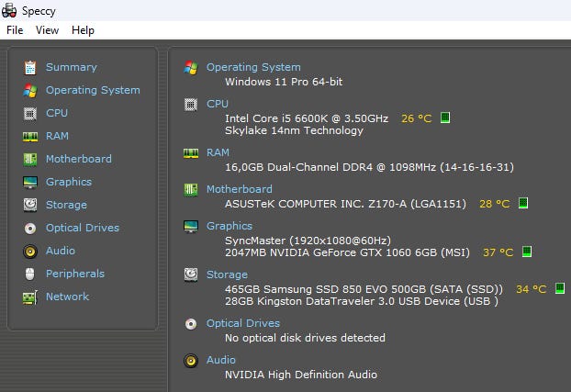
Task: Click the Peripherals mouse icon in sidebar
Action: (x=30, y=274)
